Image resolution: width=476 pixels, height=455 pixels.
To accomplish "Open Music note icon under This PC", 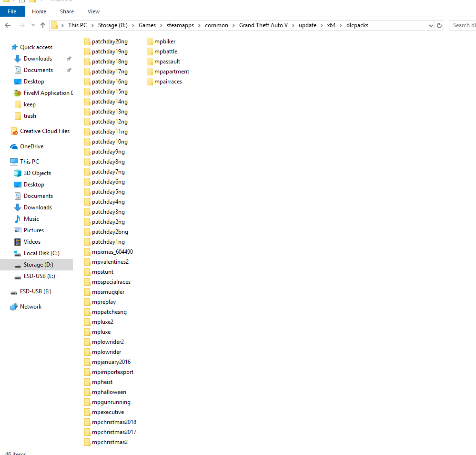I will point(18,219).
